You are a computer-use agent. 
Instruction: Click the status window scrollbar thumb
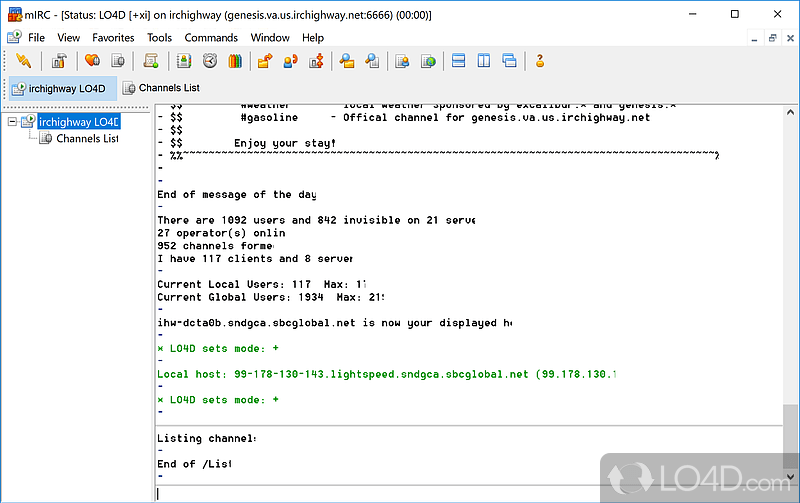click(790, 436)
